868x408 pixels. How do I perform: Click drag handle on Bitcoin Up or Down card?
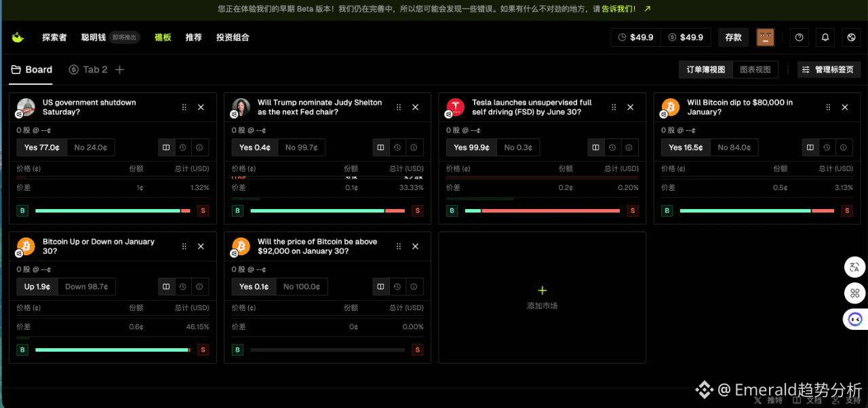coord(184,246)
